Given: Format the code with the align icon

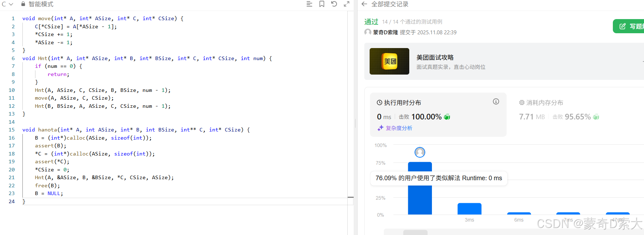Looking at the screenshot, I should [x=309, y=4].
